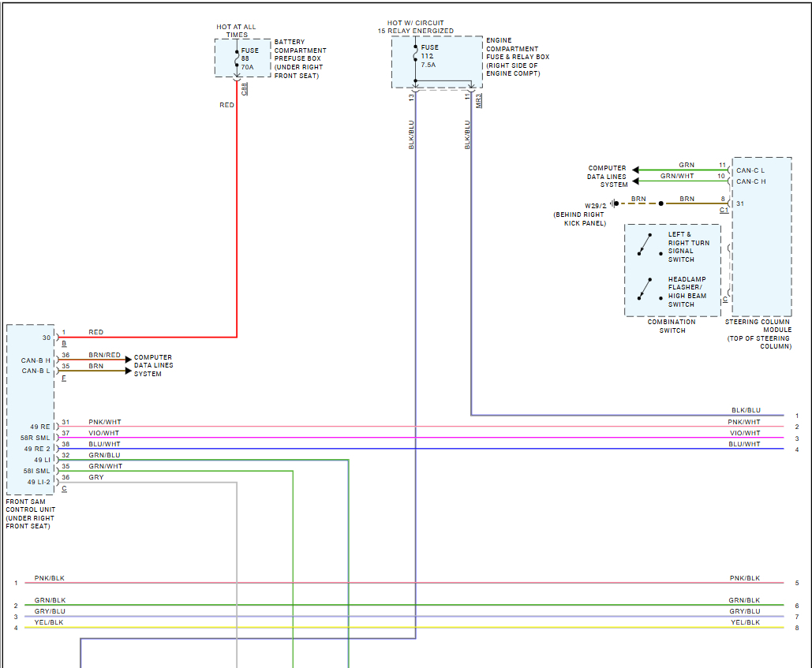Click the Combination Switch caption
Image resolution: width=812 pixels, height=668 pixels.
(672, 326)
